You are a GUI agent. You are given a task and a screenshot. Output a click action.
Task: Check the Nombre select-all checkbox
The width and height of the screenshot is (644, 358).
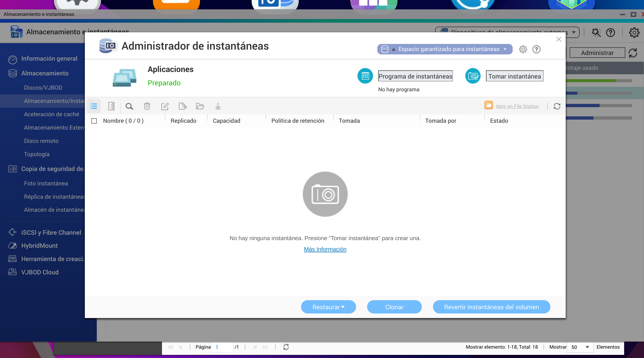(94, 121)
